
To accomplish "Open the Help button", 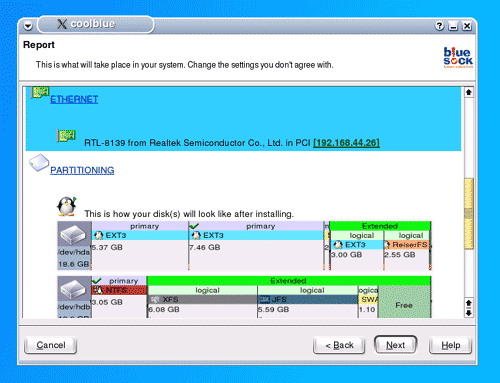I will click(451, 345).
